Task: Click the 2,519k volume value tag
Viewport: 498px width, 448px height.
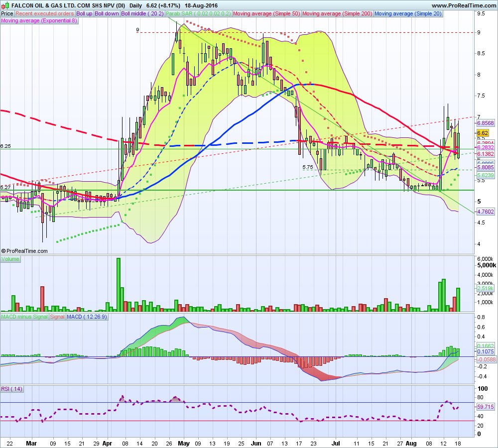Action: [x=485, y=288]
